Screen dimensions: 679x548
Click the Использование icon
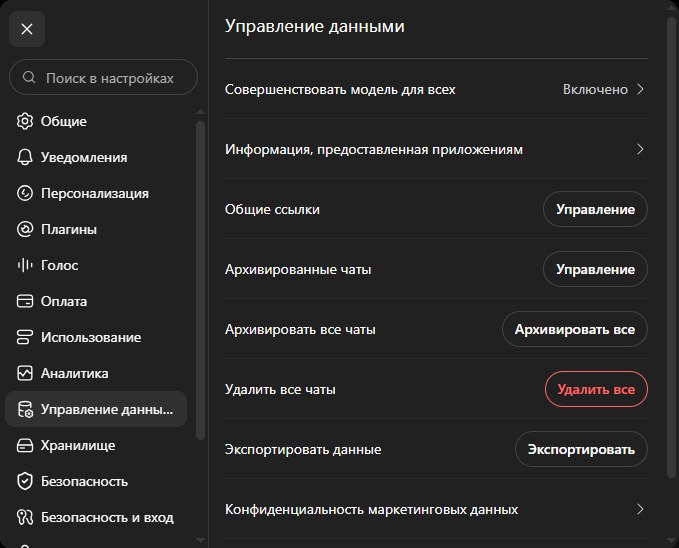(25, 337)
